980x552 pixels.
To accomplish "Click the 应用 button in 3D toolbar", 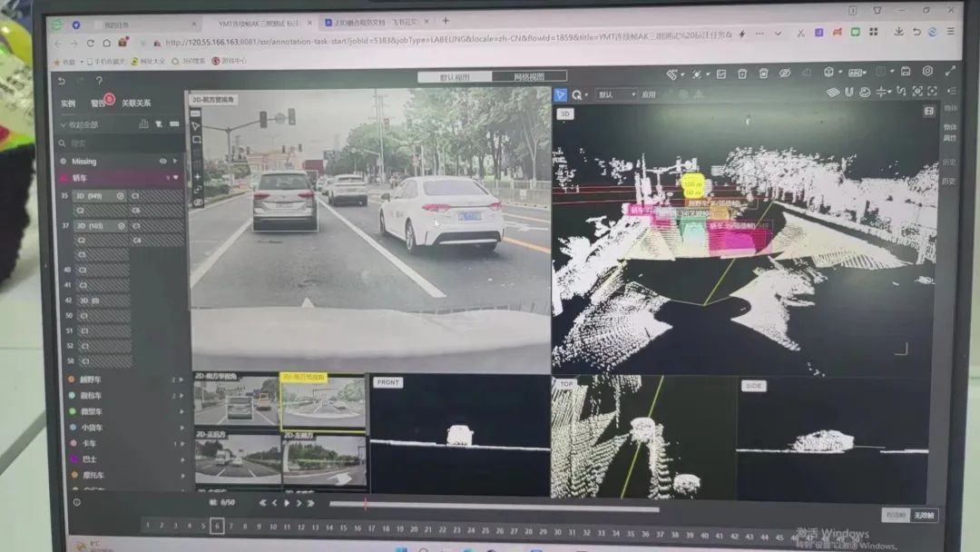I will (x=648, y=94).
